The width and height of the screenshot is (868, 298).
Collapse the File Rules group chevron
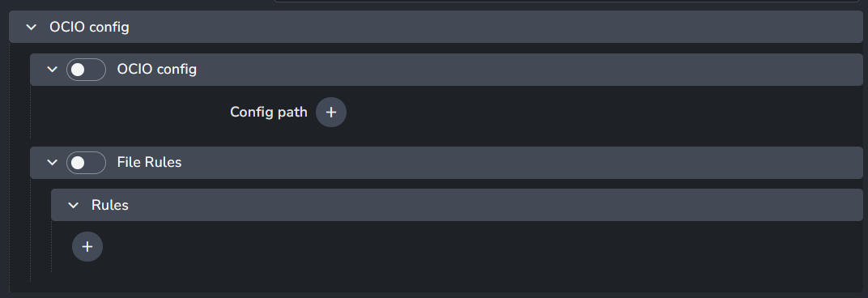pos(53,162)
